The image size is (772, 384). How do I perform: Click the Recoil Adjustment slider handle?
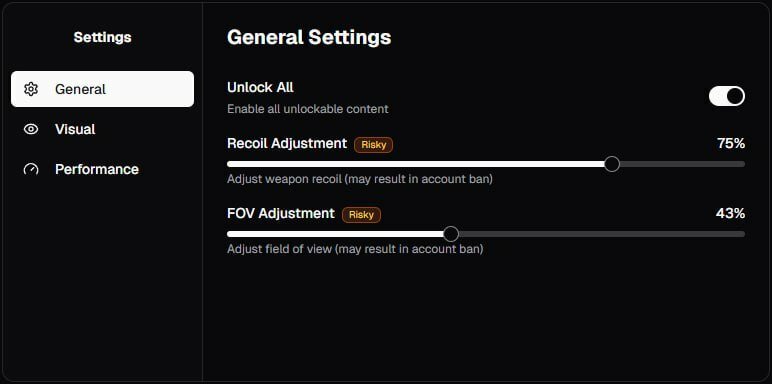click(x=611, y=164)
